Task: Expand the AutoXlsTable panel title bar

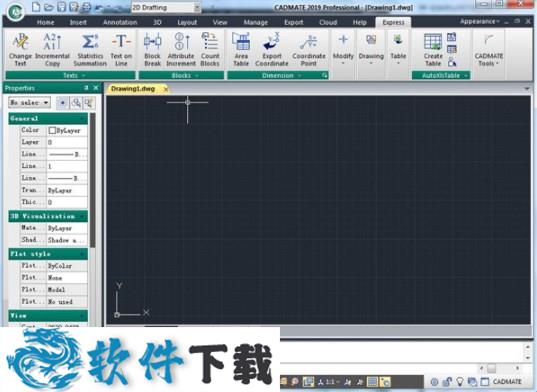Action: [x=441, y=75]
